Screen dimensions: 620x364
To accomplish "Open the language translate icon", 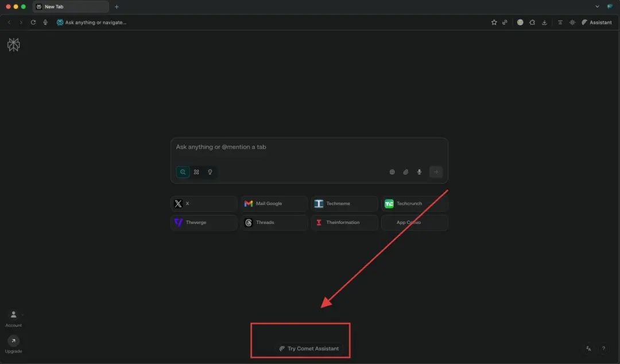I will pyautogui.click(x=589, y=348).
